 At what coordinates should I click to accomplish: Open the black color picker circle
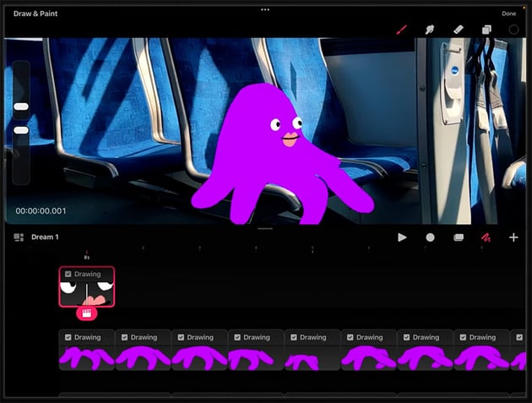click(513, 29)
